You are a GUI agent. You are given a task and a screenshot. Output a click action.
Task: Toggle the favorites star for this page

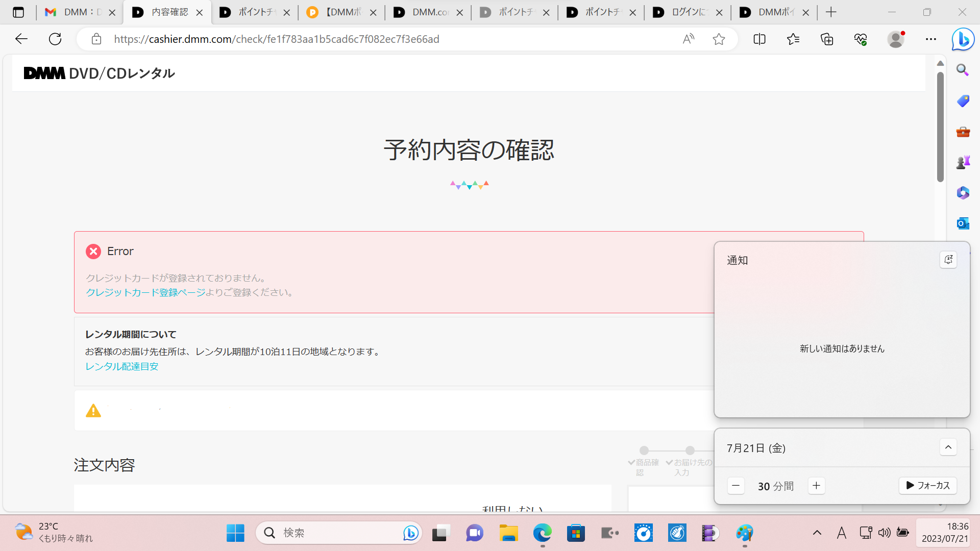coord(719,39)
